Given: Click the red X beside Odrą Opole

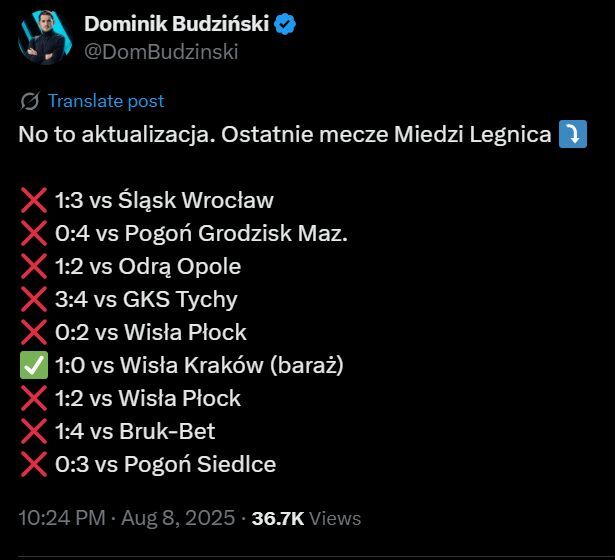Looking at the screenshot, I should [32, 267].
